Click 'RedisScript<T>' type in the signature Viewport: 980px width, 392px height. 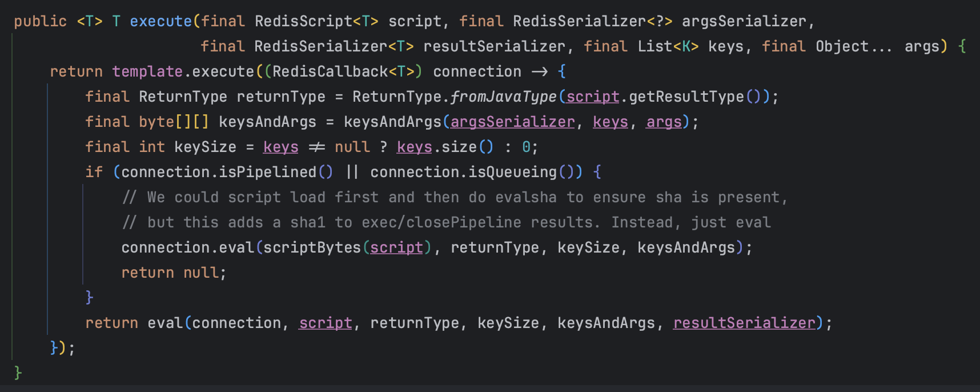click(x=316, y=21)
